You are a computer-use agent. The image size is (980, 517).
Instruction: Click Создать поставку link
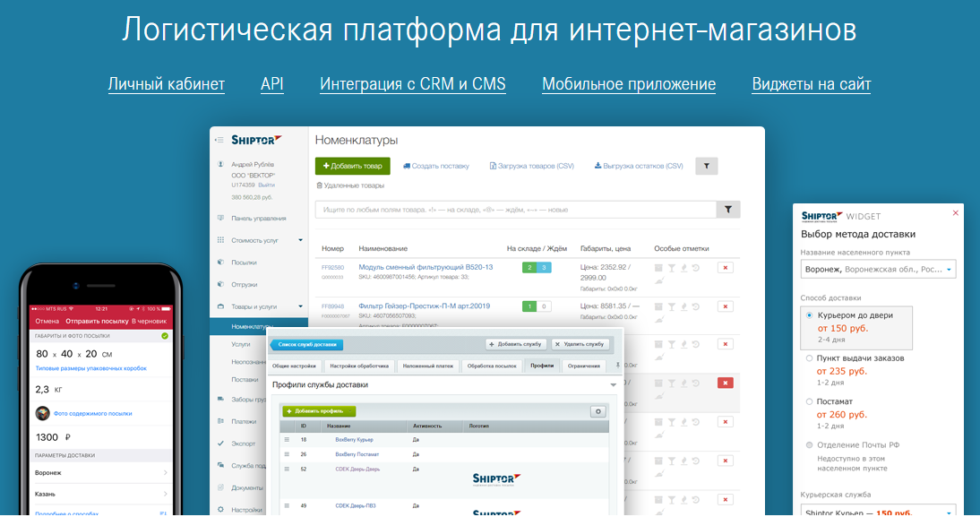point(435,167)
